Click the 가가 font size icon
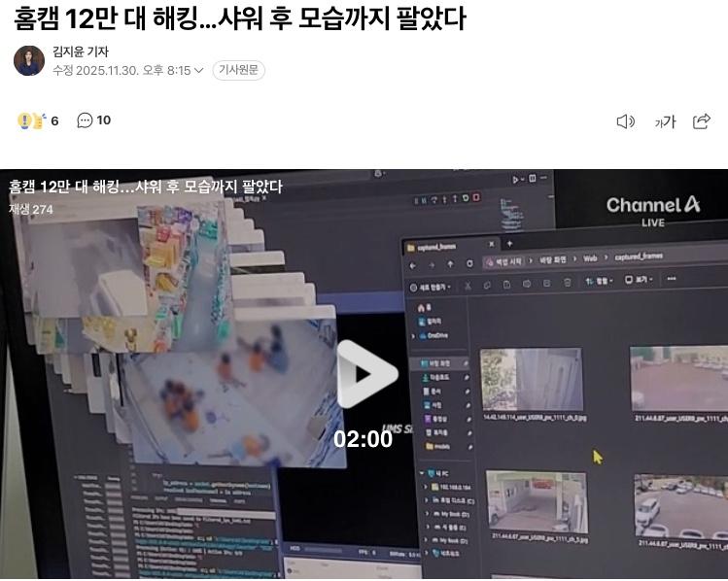This screenshot has width=728, height=581. point(665,121)
